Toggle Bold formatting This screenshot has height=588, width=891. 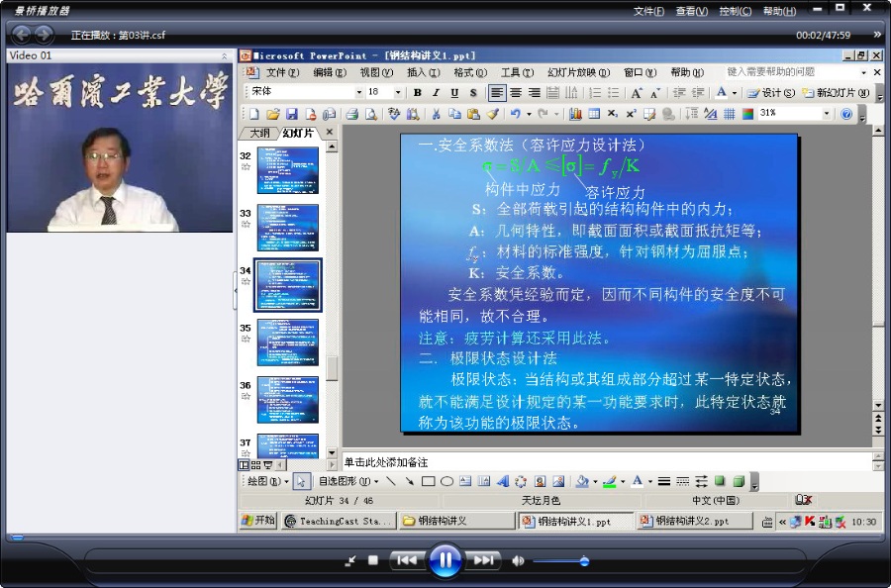pos(417,93)
